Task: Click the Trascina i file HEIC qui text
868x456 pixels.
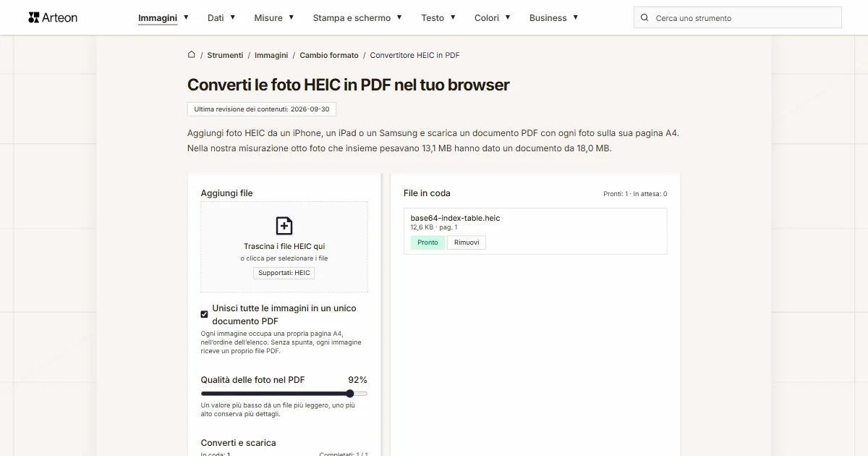Action: tap(284, 246)
